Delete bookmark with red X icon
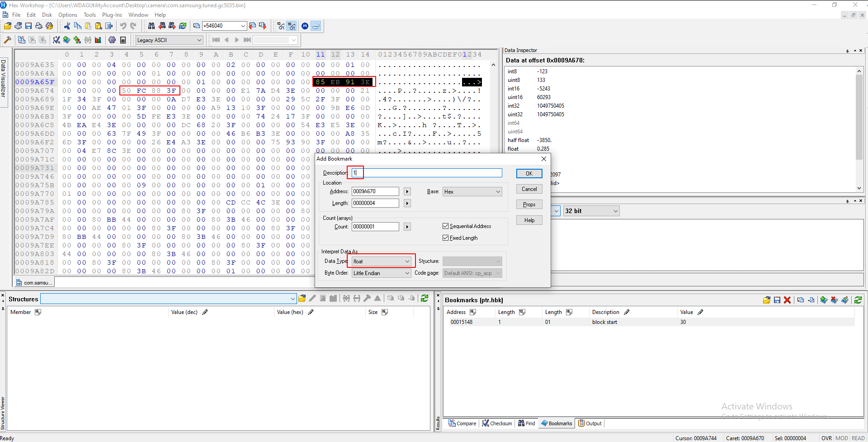The width and height of the screenshot is (868, 442). 787,300
